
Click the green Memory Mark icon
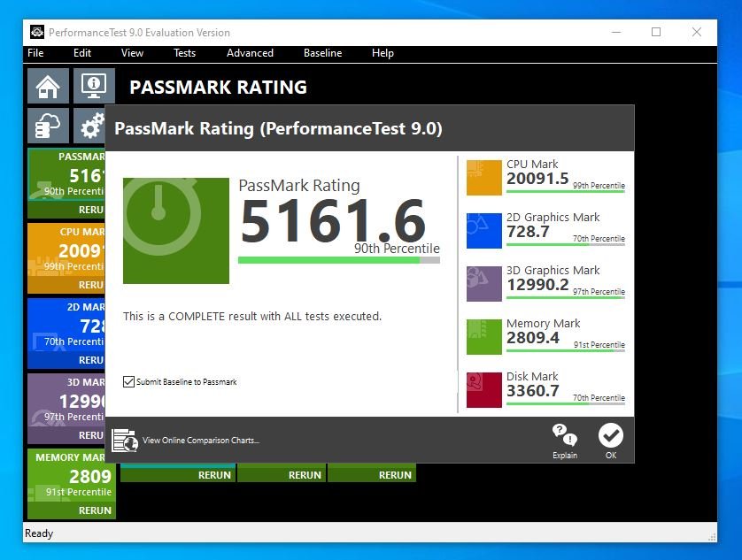coord(484,337)
